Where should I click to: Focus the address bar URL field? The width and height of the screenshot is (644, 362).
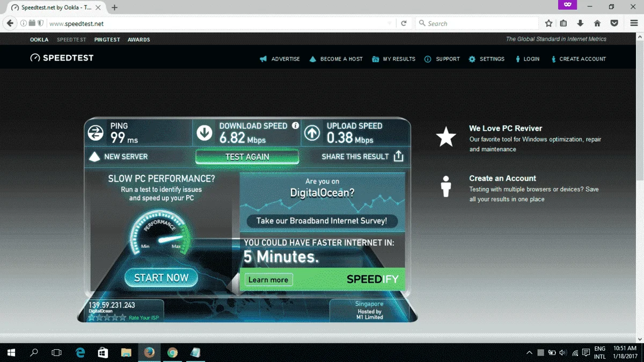[x=217, y=24]
